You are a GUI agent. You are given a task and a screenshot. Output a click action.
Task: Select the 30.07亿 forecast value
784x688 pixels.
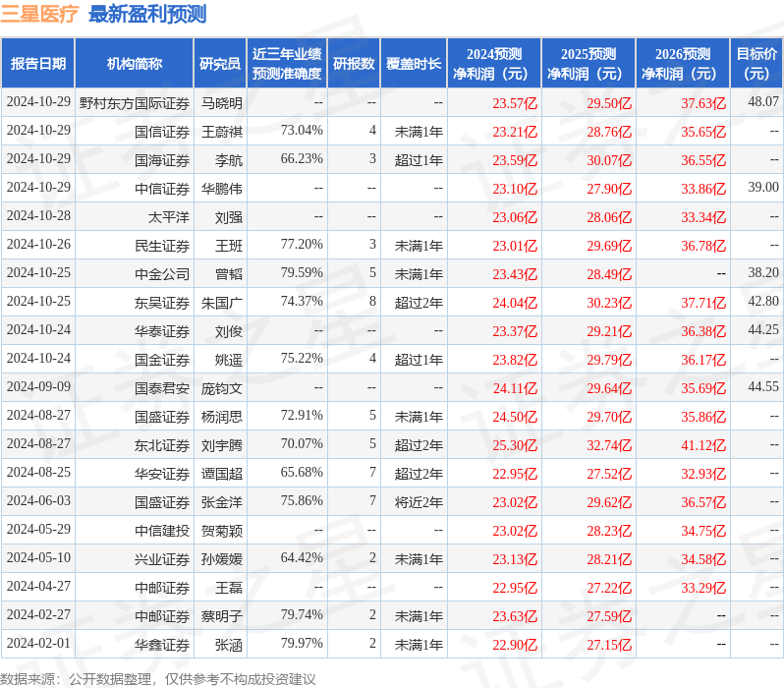pyautogui.click(x=609, y=160)
